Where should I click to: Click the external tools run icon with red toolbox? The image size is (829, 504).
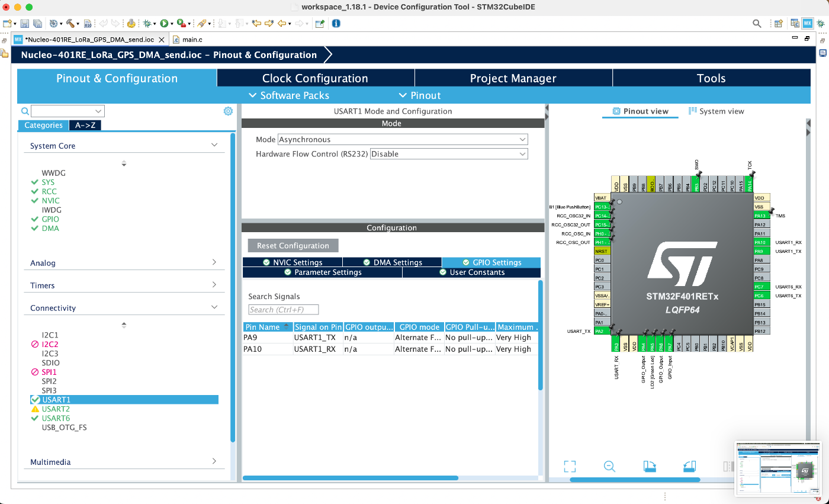point(181,24)
